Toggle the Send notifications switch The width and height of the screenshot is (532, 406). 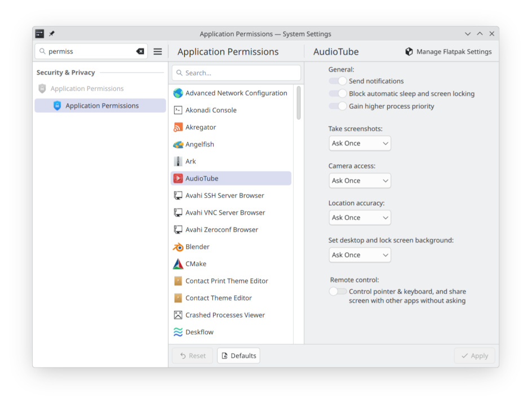[338, 81]
